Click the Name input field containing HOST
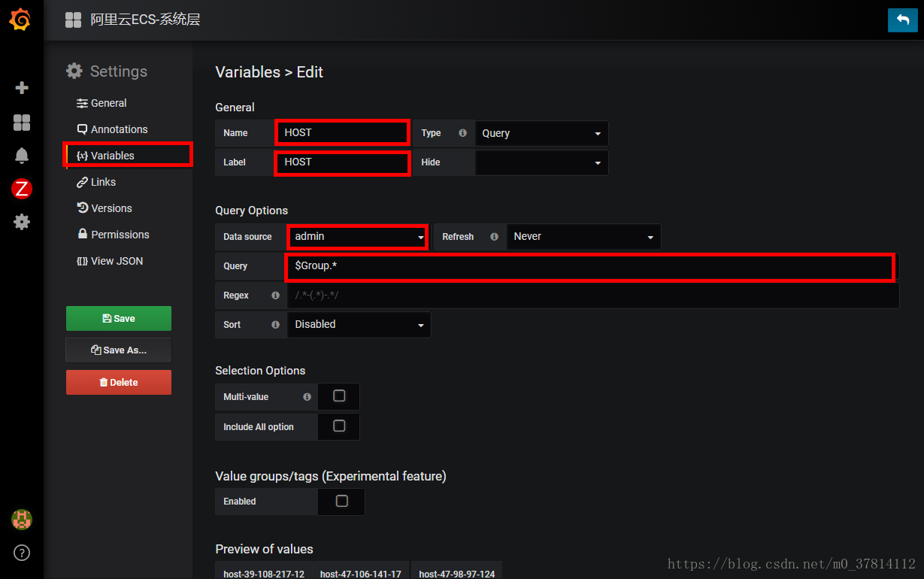Viewport: 924px width, 579px height. 342,132
